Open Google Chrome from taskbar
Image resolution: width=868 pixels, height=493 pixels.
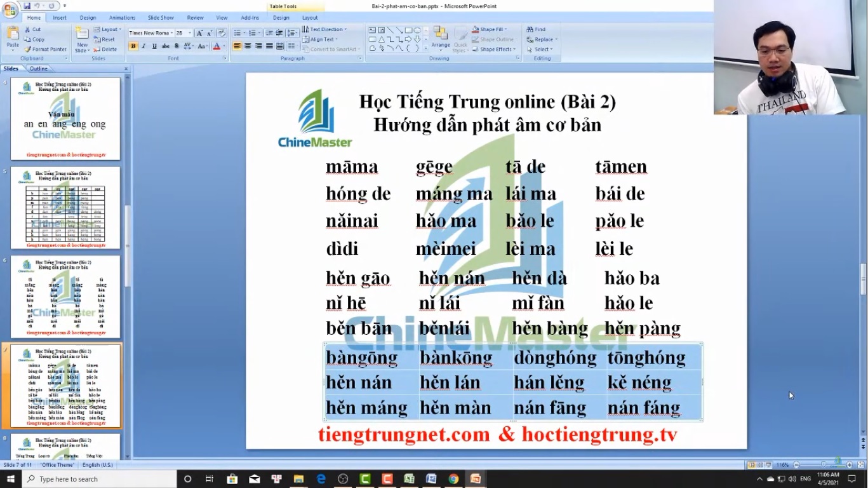[x=453, y=479]
